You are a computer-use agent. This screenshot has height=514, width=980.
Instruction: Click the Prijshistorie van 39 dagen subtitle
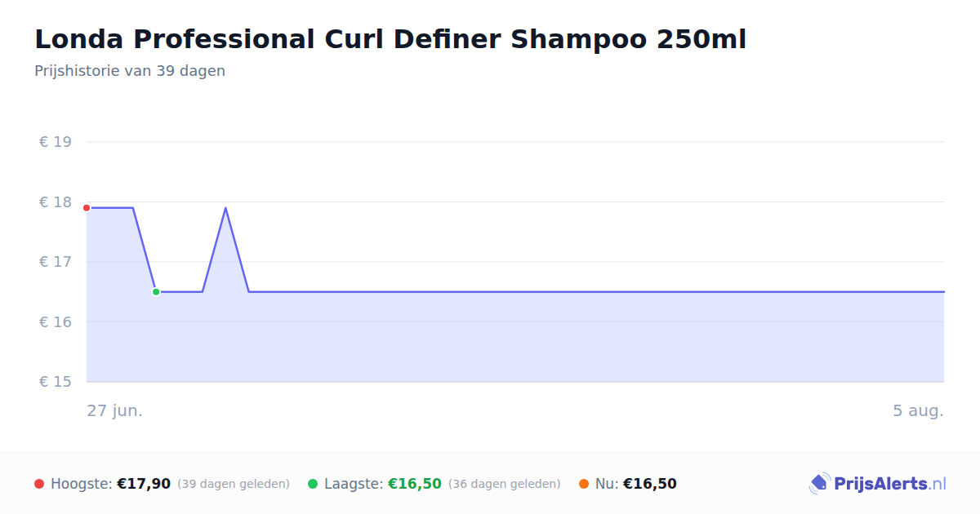click(130, 71)
